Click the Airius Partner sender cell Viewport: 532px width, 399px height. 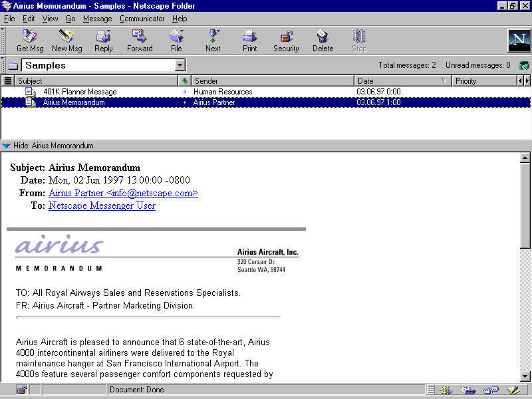pos(214,102)
